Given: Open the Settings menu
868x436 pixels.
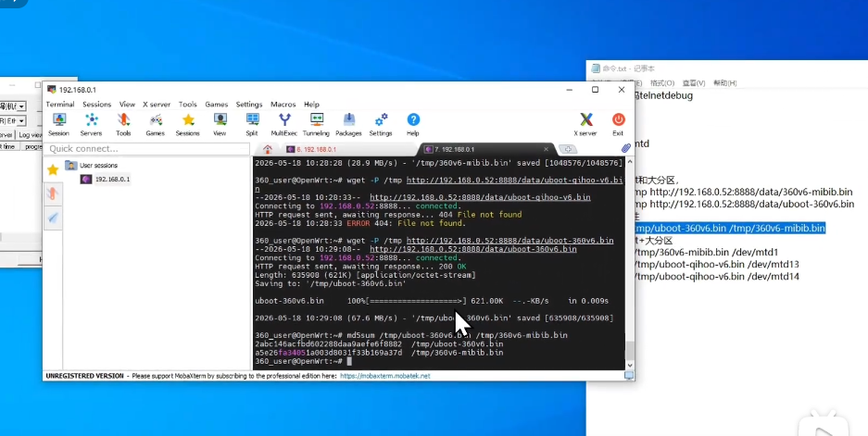Looking at the screenshot, I should point(249,104).
